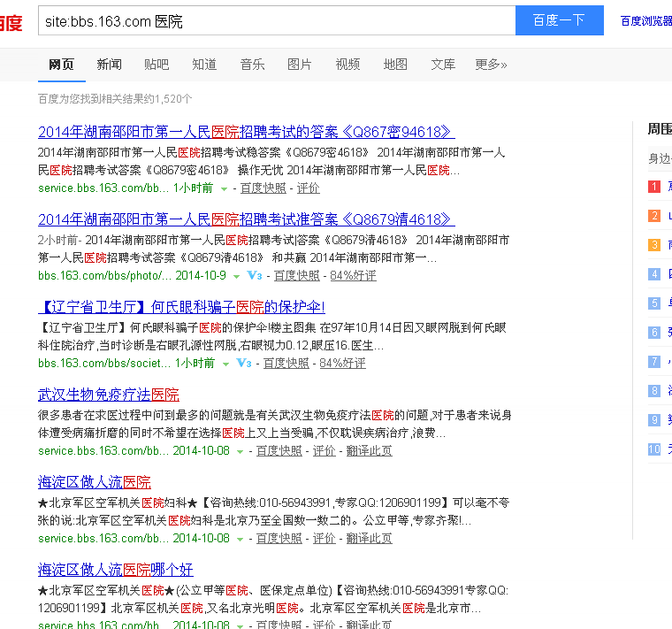
Task: Click rank 9 badge in right sidebar
Action: [654, 419]
